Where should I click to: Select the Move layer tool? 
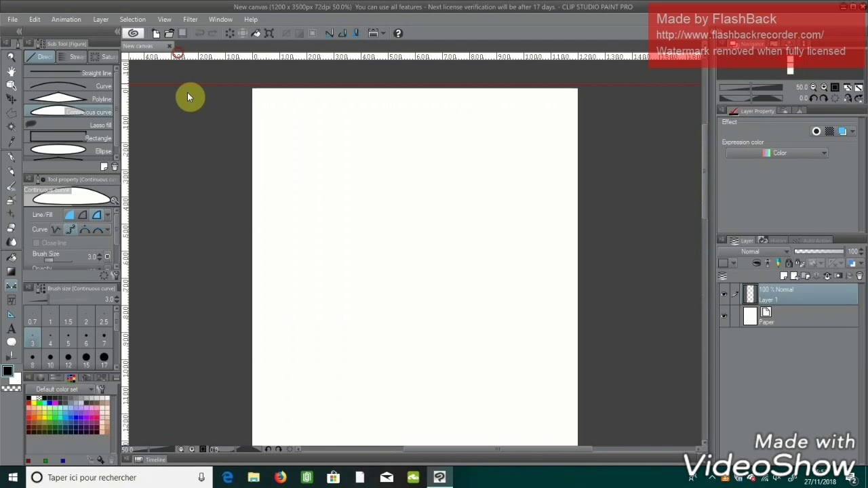(12, 99)
